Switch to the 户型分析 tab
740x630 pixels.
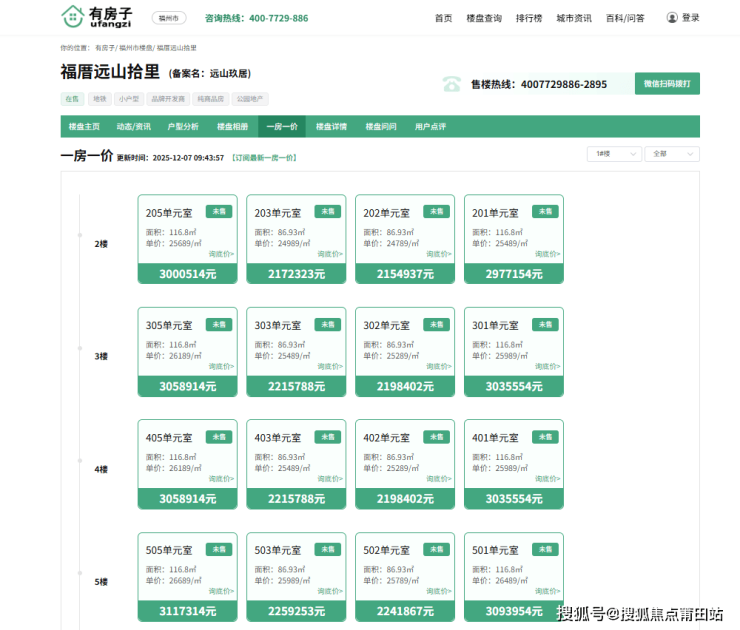[x=183, y=127]
